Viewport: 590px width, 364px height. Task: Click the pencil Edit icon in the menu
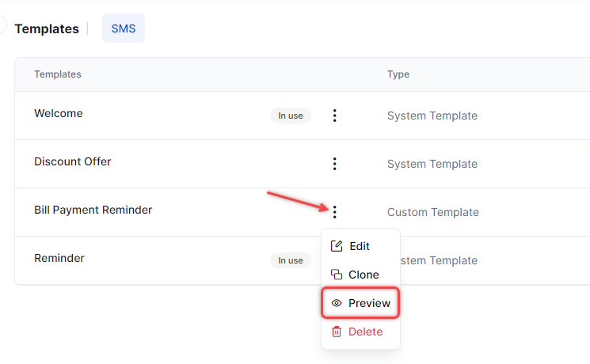tap(337, 246)
